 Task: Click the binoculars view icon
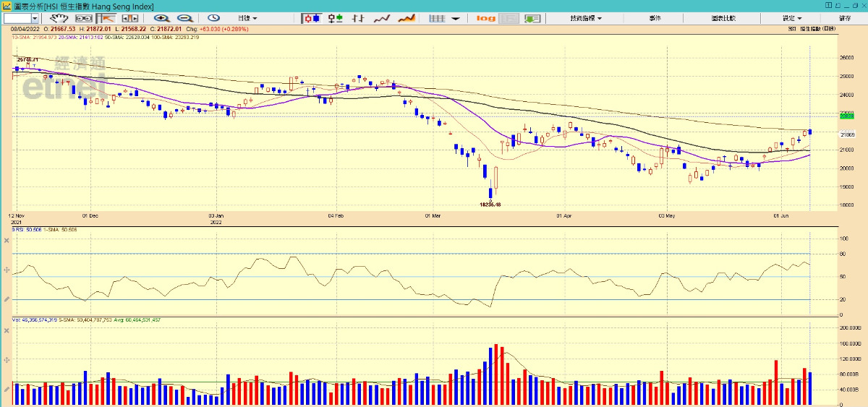pyautogui.click(x=84, y=17)
